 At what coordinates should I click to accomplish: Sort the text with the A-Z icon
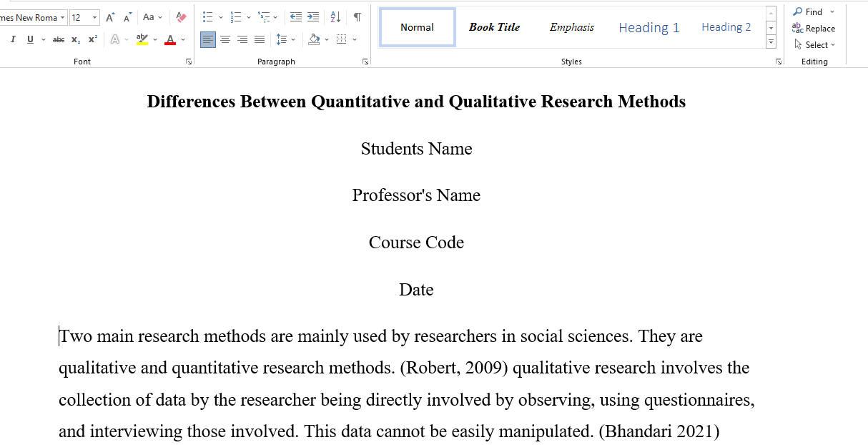tap(335, 17)
